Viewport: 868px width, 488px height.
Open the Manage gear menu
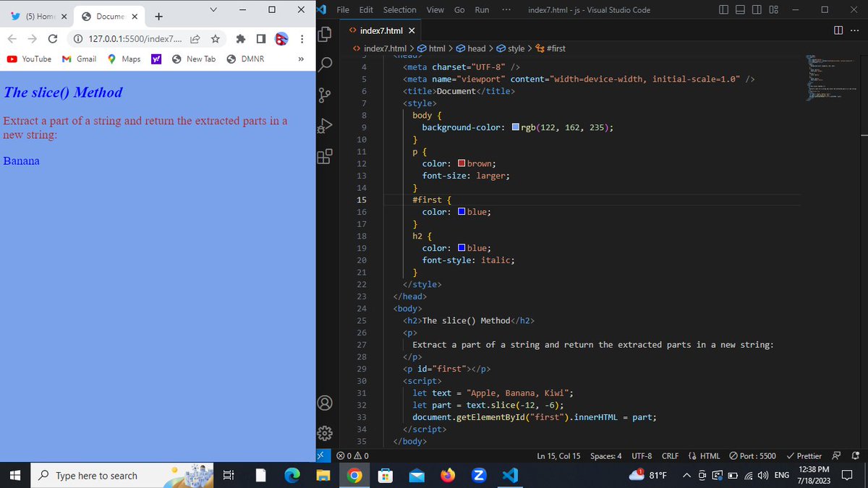pos(325,433)
